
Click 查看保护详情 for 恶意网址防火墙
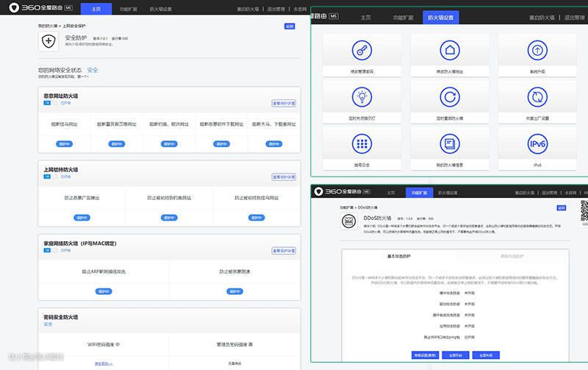click(284, 103)
